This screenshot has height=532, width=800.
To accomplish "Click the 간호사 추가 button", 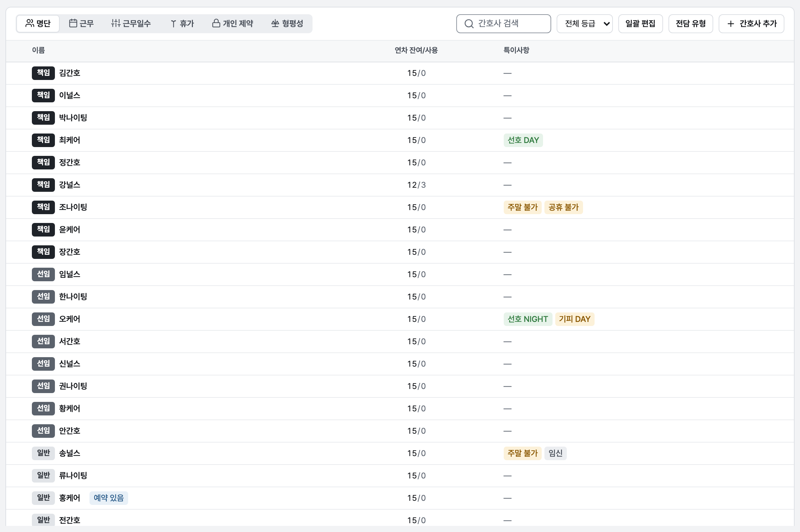I will [x=752, y=24].
